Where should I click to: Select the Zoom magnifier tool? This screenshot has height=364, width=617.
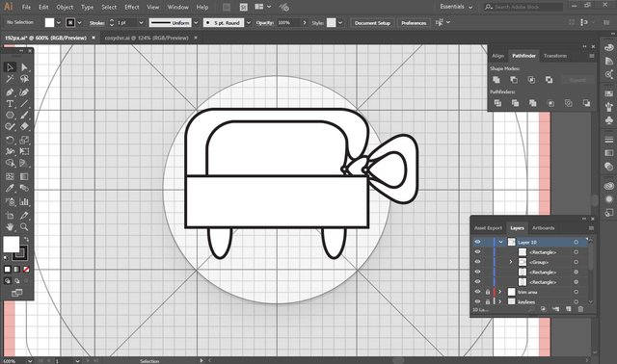24,227
